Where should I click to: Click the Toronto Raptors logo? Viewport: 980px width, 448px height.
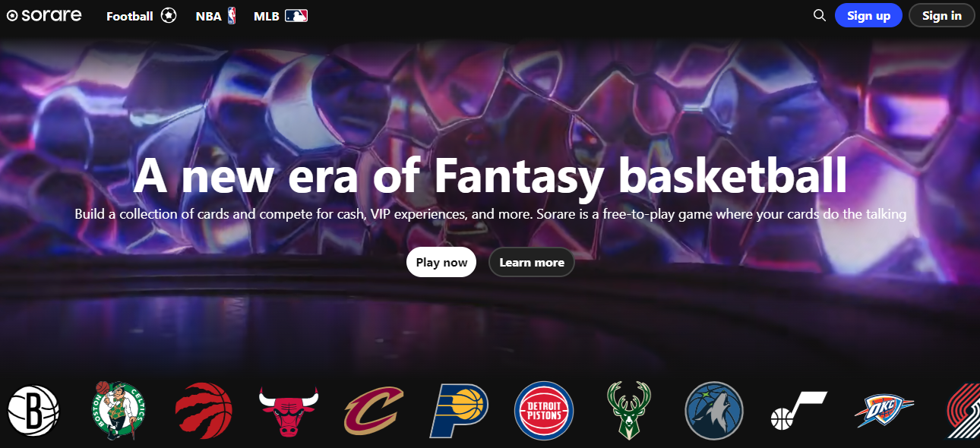tap(204, 411)
